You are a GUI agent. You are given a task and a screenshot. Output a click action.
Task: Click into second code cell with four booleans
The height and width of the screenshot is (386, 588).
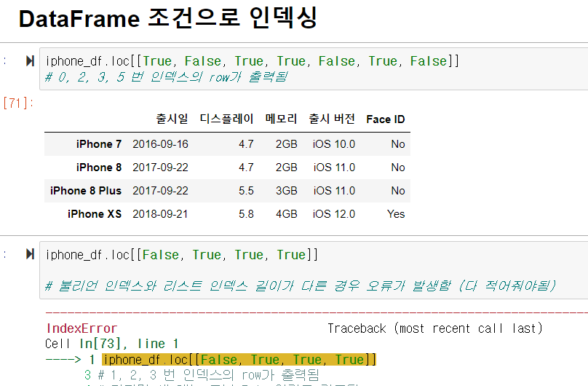(314, 270)
